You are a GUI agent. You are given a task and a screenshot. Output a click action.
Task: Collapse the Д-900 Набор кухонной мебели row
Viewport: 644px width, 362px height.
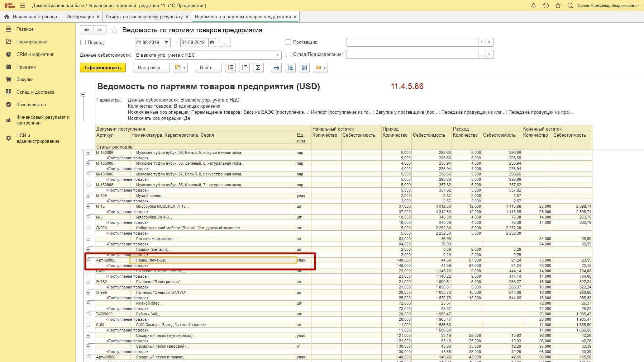pyautogui.click(x=88, y=228)
